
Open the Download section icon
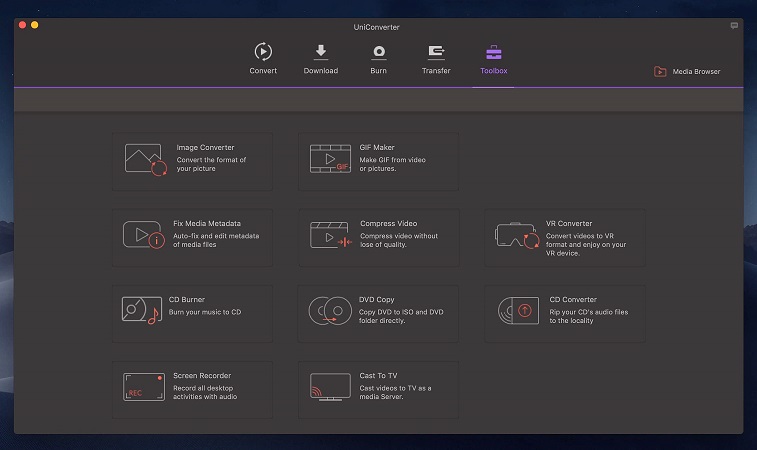coord(321,52)
